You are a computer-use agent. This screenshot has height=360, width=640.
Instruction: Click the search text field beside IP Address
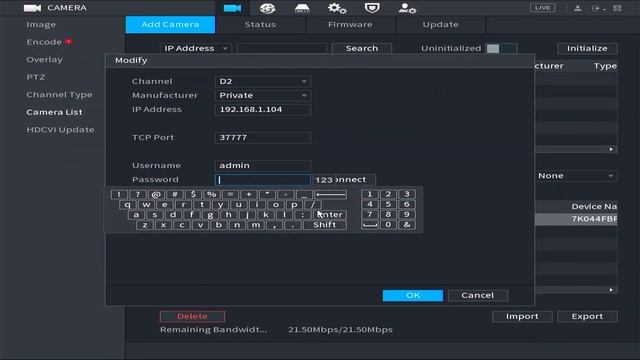pos(282,48)
